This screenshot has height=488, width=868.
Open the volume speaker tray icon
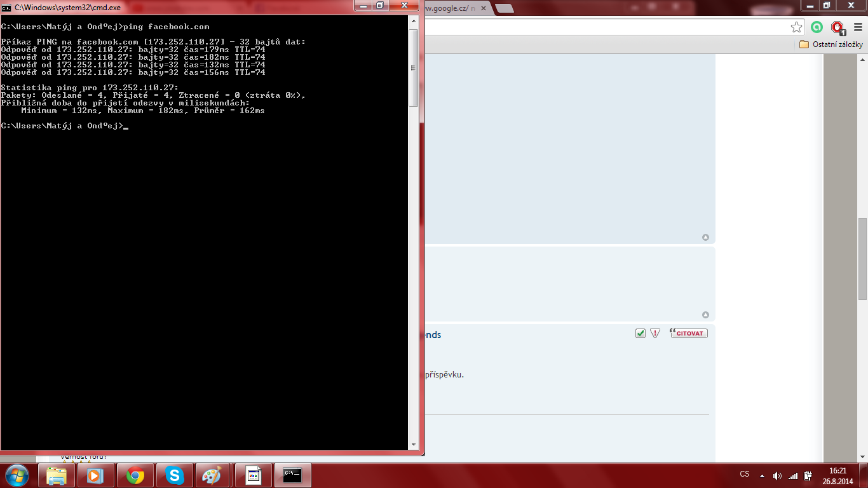(776, 475)
